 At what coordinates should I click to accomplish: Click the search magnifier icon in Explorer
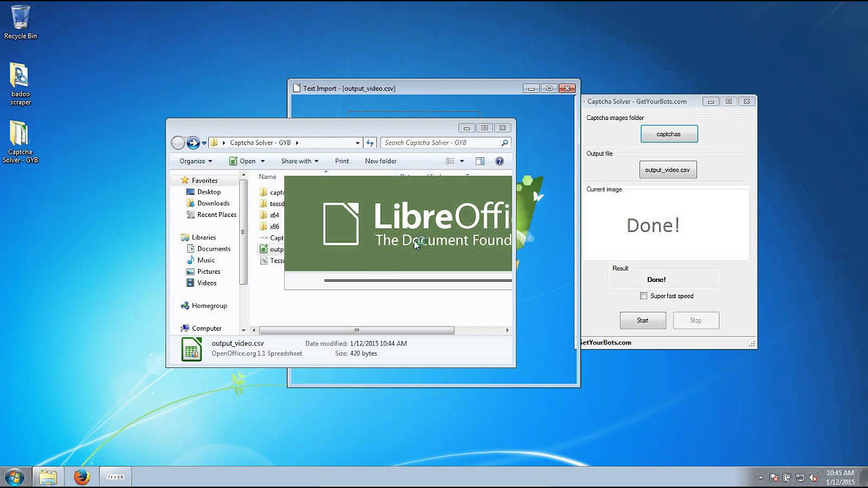[x=505, y=143]
